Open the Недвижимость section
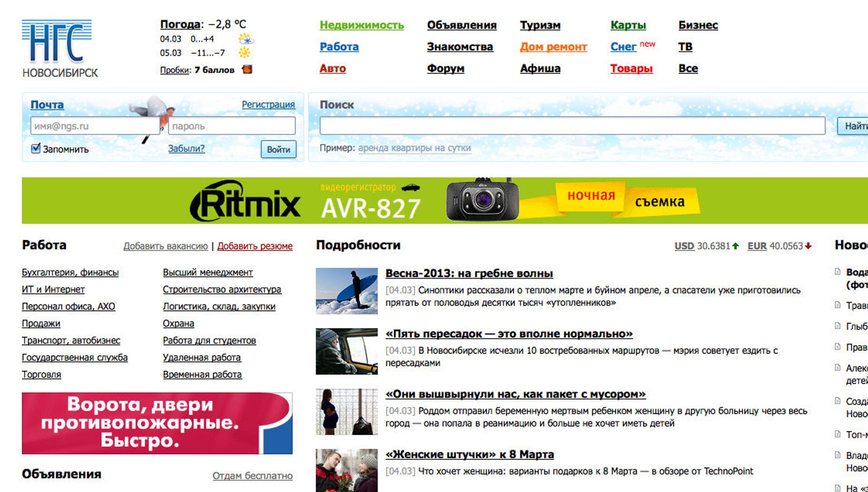The height and width of the screenshot is (492, 868). click(x=362, y=25)
